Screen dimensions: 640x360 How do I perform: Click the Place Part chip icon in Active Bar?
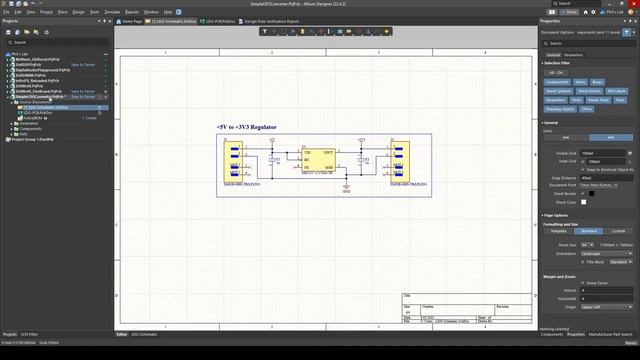(302, 31)
